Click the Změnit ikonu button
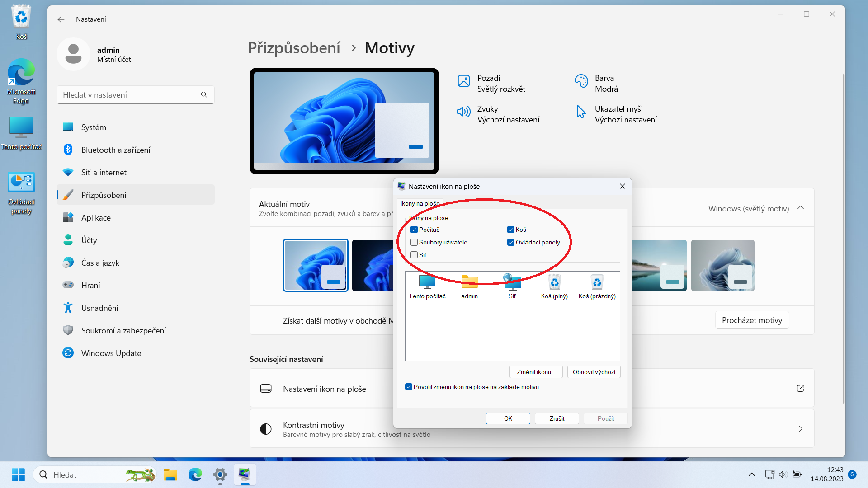The height and width of the screenshot is (488, 868). click(536, 372)
